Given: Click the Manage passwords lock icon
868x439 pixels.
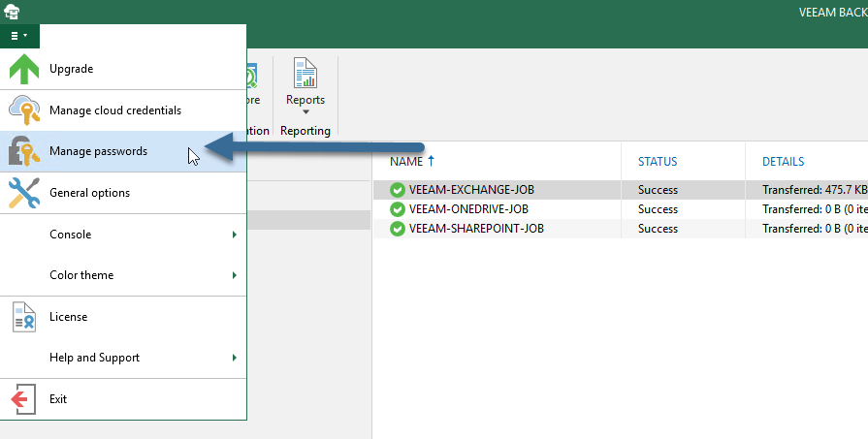Looking at the screenshot, I should pos(24,151).
